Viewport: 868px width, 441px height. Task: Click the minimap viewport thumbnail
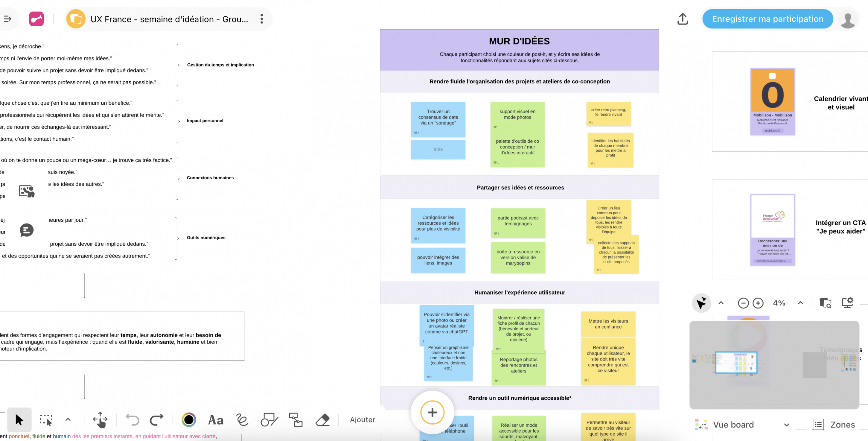point(736,362)
